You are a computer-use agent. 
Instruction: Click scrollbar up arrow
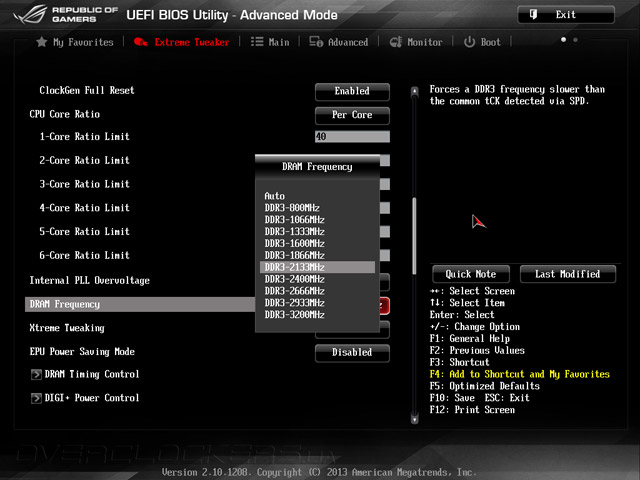pyautogui.click(x=414, y=91)
